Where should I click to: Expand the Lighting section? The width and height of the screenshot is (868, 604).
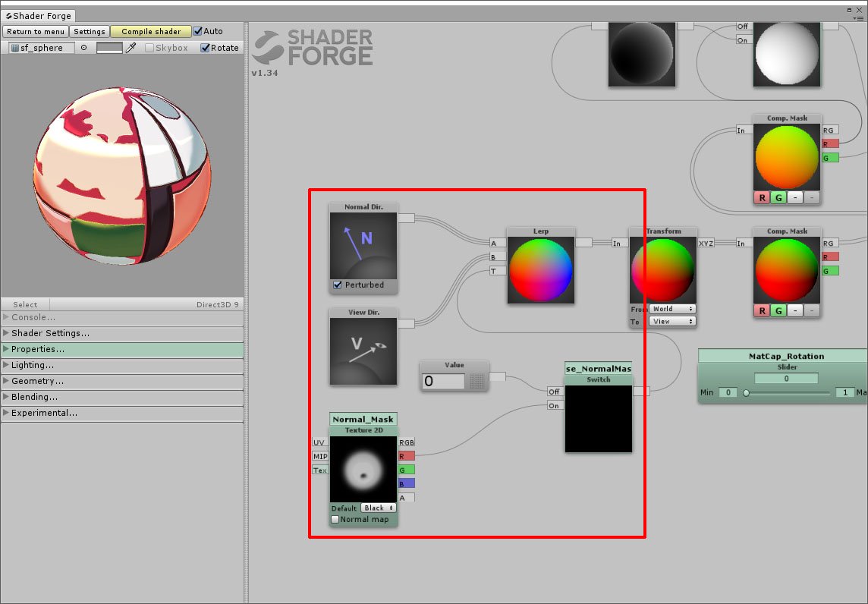[122, 366]
